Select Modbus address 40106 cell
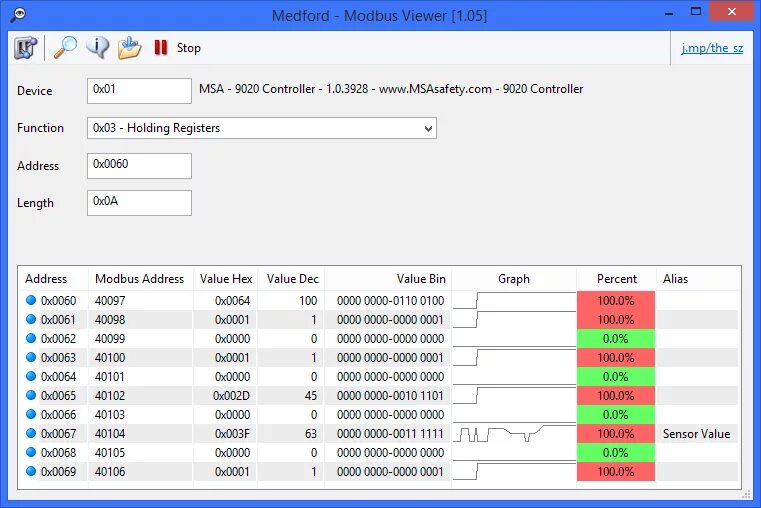 [110, 472]
